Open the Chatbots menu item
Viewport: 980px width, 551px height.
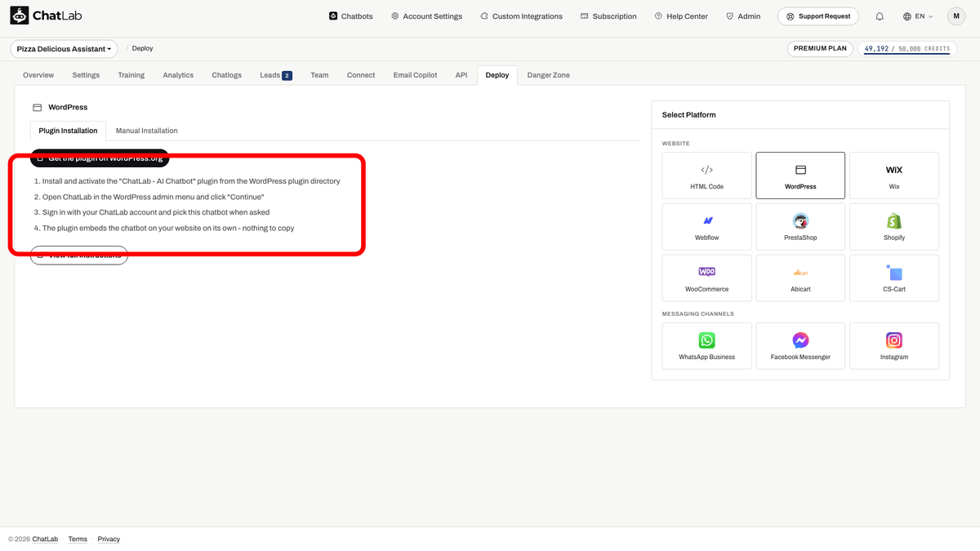click(x=350, y=16)
